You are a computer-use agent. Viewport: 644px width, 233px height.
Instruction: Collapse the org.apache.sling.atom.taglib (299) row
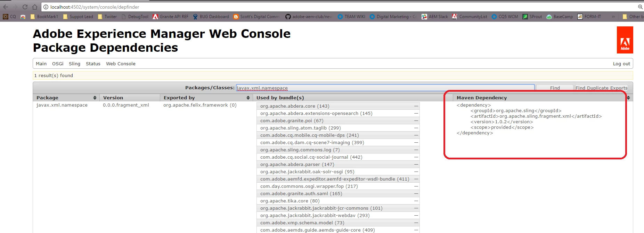point(416,128)
